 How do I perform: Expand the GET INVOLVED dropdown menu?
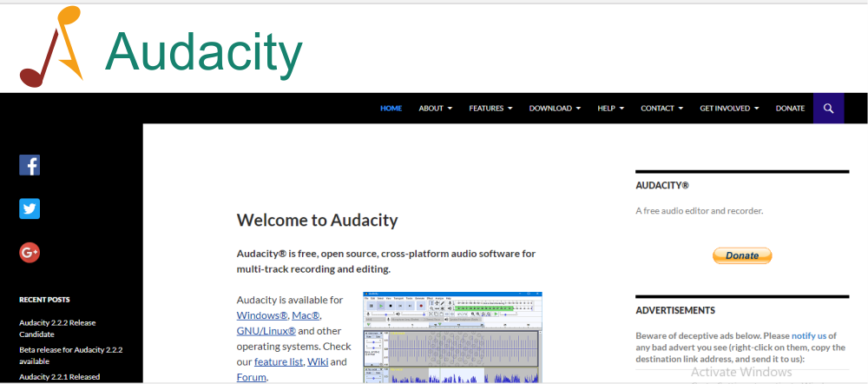729,108
